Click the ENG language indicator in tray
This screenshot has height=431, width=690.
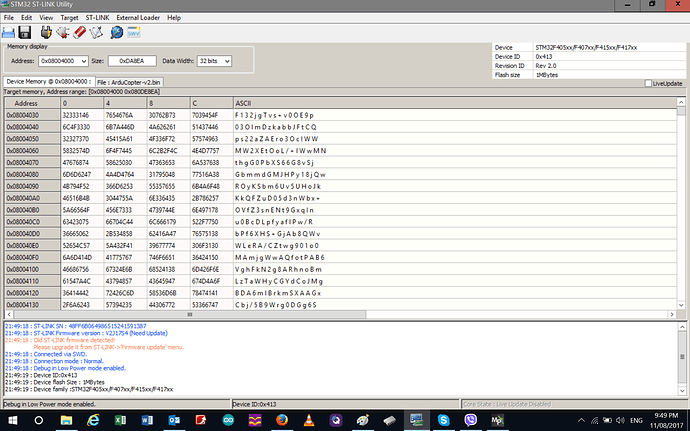[x=636, y=420]
